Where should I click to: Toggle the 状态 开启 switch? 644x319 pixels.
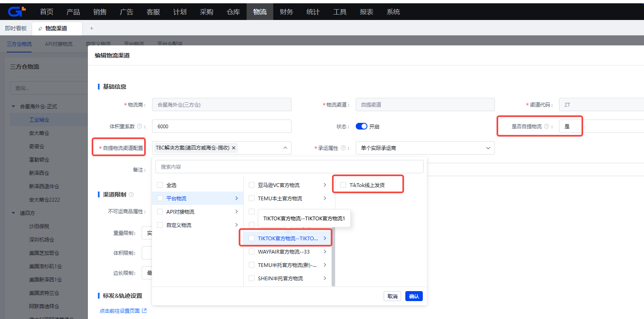coord(361,127)
